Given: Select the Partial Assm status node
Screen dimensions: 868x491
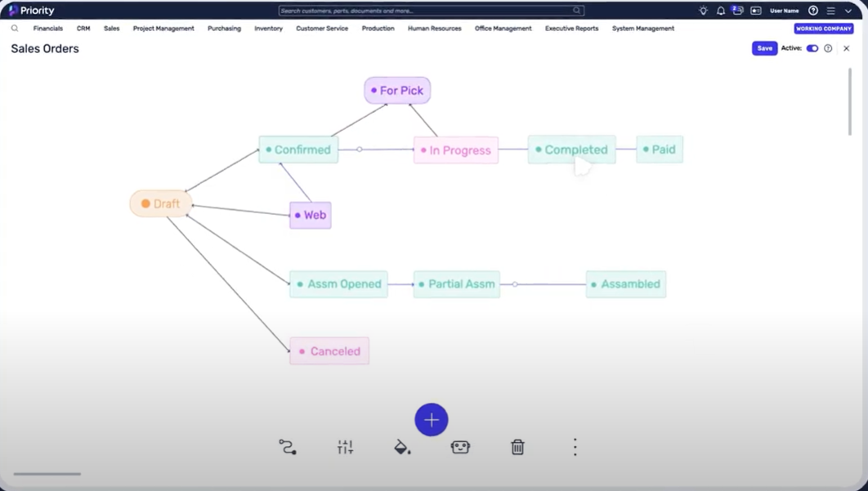Looking at the screenshot, I should pos(457,284).
